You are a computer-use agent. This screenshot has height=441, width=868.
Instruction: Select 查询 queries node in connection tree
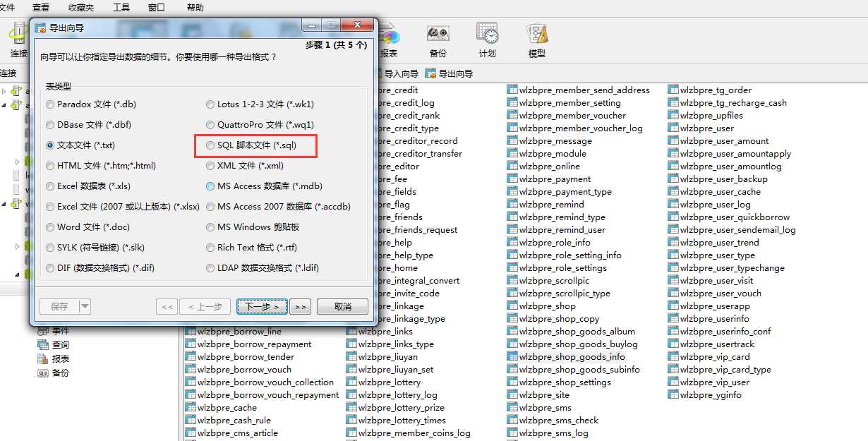click(54, 345)
